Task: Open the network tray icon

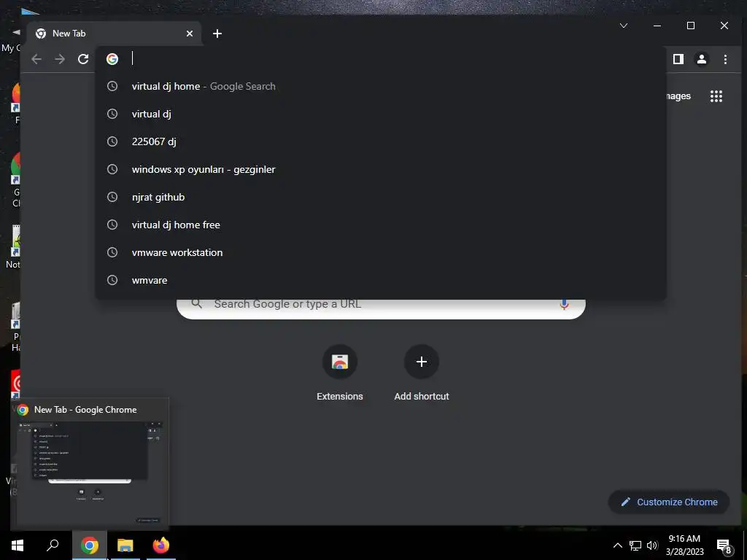Action: tap(635, 545)
